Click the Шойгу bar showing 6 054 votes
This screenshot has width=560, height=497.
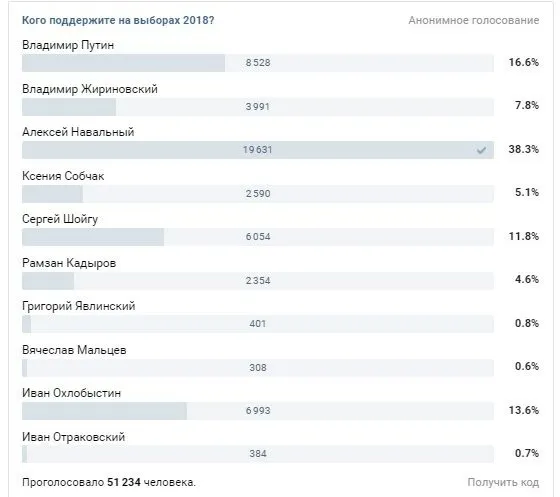tap(258, 237)
